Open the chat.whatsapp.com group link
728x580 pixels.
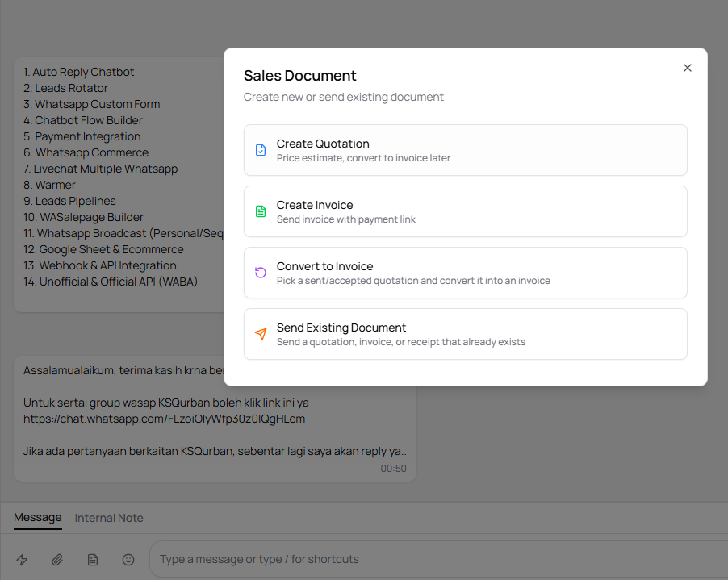(165, 419)
